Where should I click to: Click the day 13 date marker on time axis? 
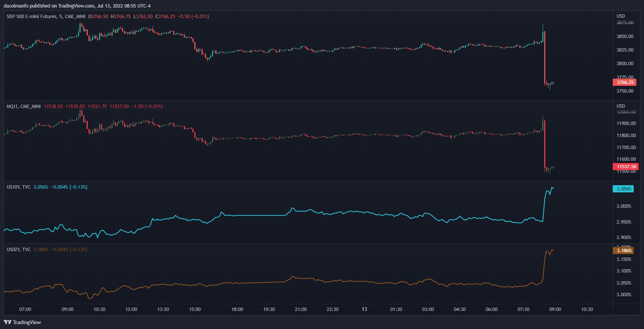pos(365,309)
